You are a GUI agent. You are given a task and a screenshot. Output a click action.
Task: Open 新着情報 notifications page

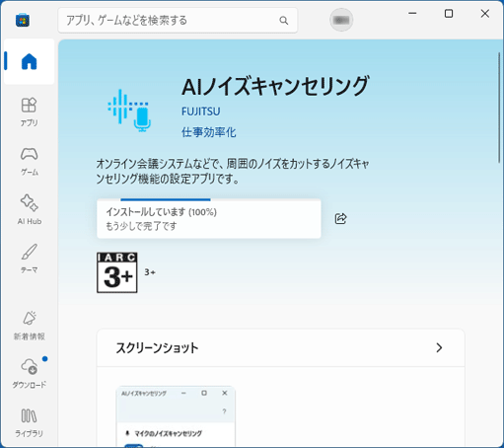point(29,326)
